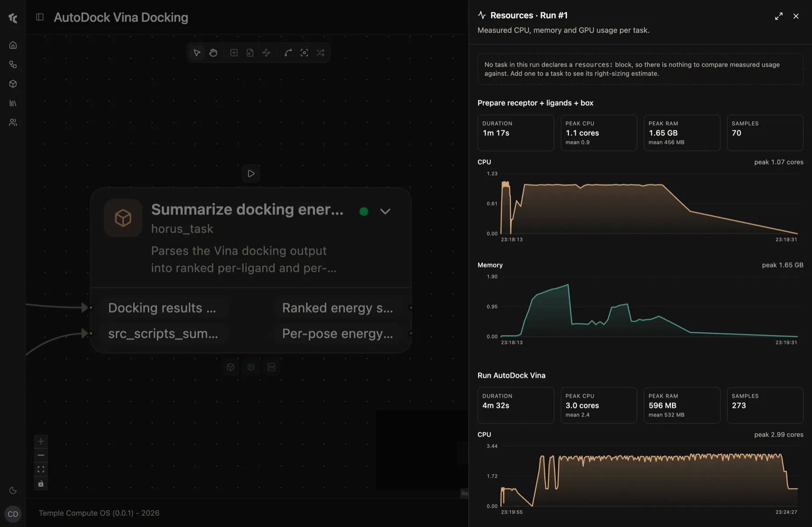Select the curved edge connector tool
Image resolution: width=812 pixels, height=527 pixels.
pos(288,53)
